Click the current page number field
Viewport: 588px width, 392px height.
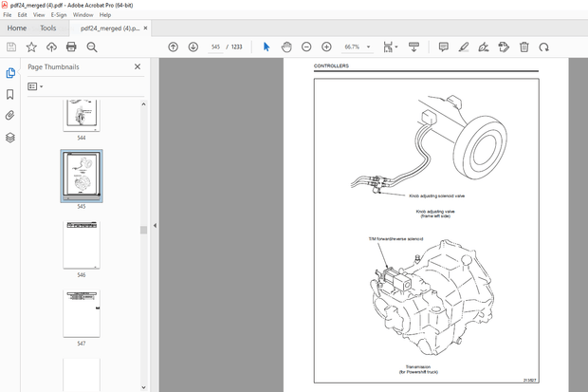tap(215, 47)
